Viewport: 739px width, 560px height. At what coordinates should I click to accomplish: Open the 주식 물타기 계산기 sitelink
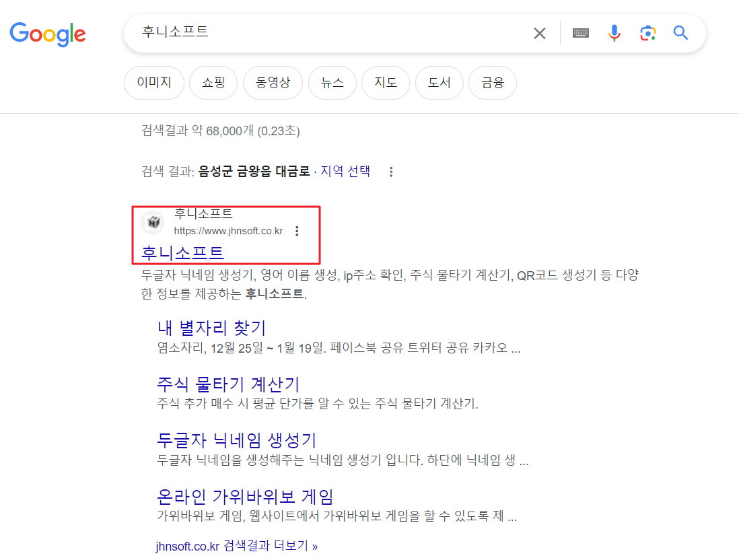(228, 384)
